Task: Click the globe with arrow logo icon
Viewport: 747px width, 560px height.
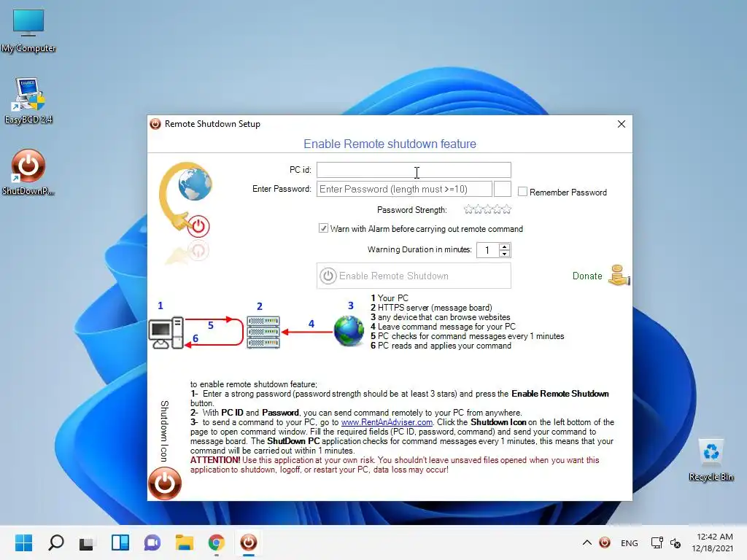Action: coord(186,199)
